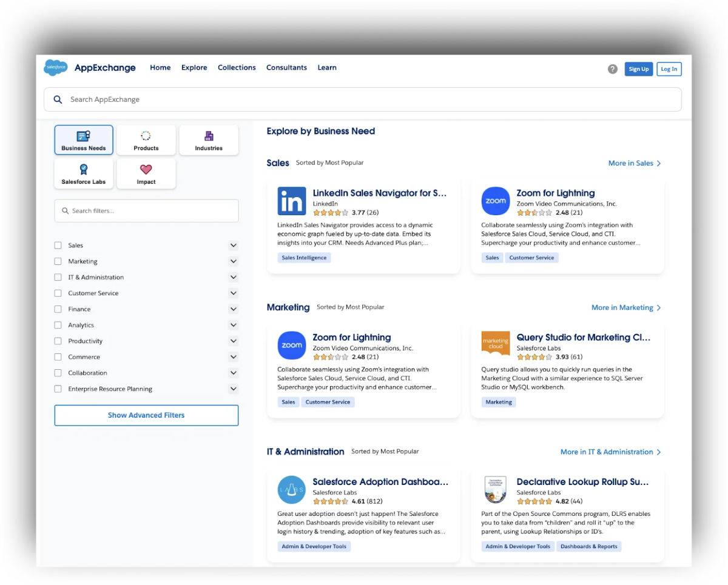Click the LinkedIn logo in Sales section
Image resolution: width=728 pixels, height=585 pixels.
tap(292, 201)
